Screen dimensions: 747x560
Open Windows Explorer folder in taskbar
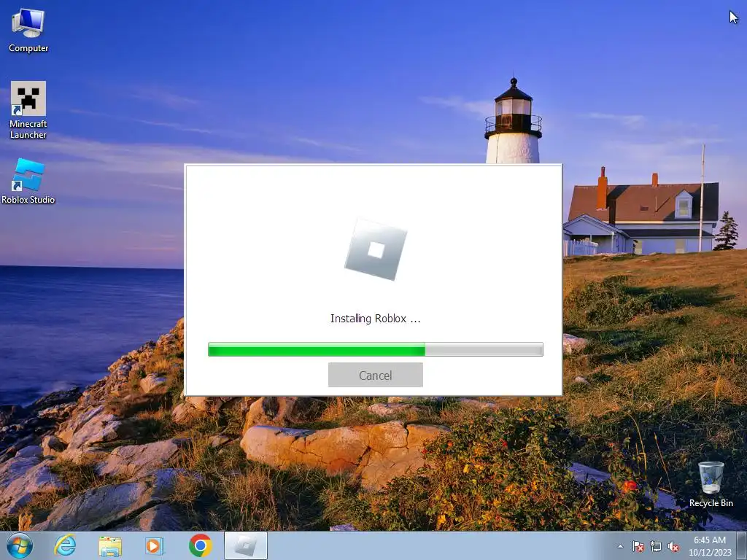[x=110, y=545]
